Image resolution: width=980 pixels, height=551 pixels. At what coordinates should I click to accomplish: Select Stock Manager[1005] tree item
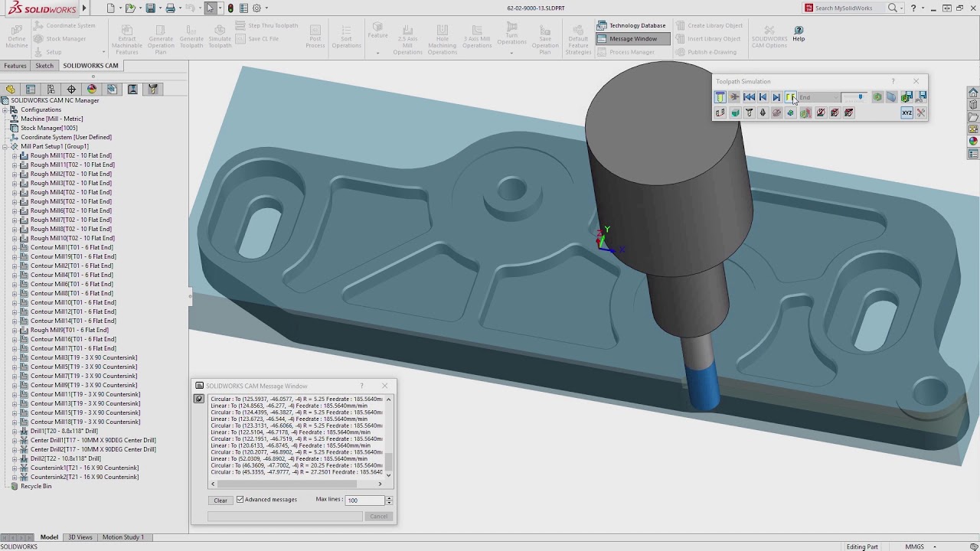(49, 128)
